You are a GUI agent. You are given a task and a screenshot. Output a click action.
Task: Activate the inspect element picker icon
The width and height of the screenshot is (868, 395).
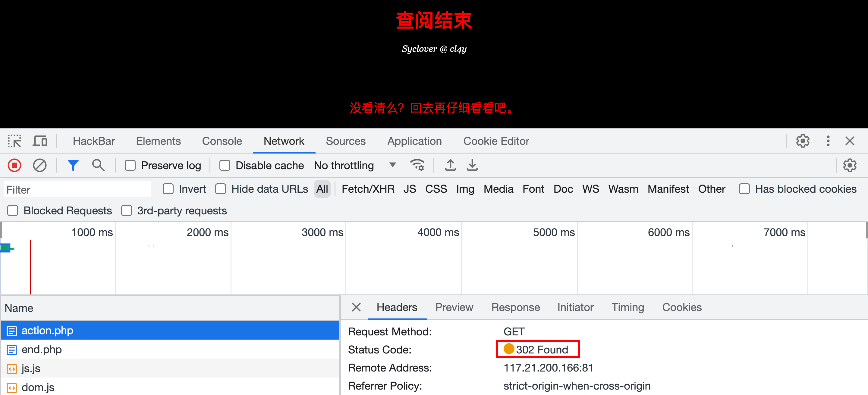pyautogui.click(x=14, y=141)
